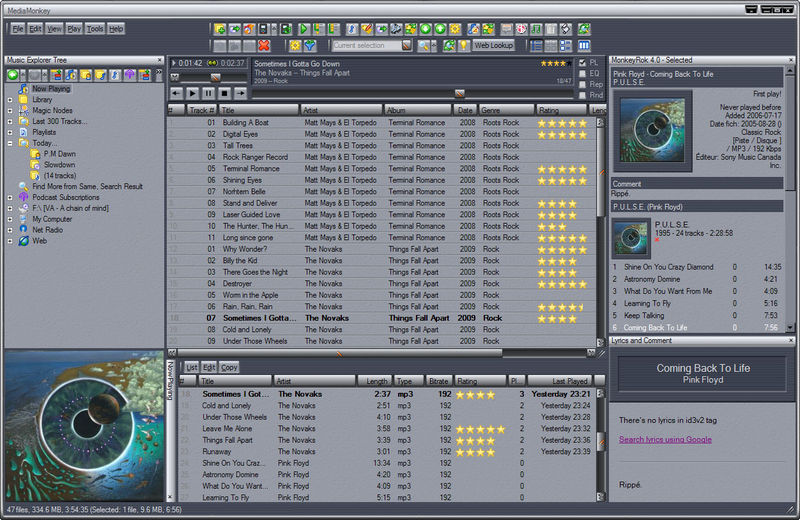800x520 pixels.
Task: Toggle elapsed time display at 0:01:42
Action: coord(190,63)
